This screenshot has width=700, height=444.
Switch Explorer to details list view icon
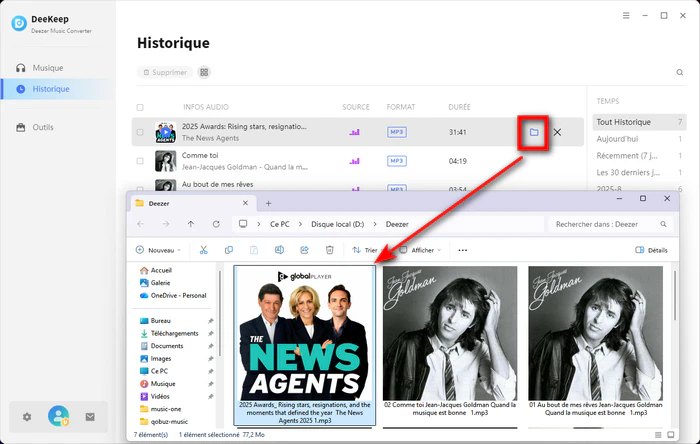click(658, 435)
